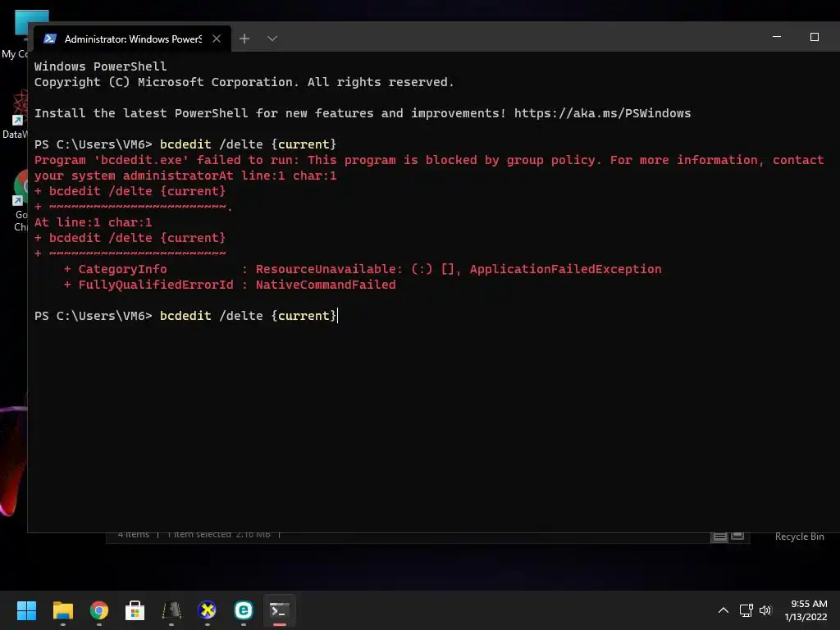Screen dimensions: 840x630
Task: Open the network status tray icon
Action: [x=746, y=610]
